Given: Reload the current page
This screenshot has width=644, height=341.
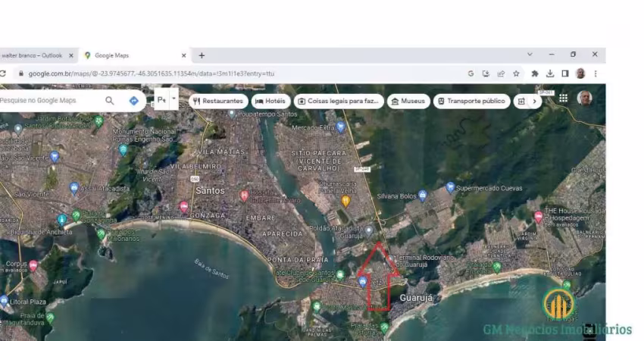Looking at the screenshot, I should (x=3, y=74).
